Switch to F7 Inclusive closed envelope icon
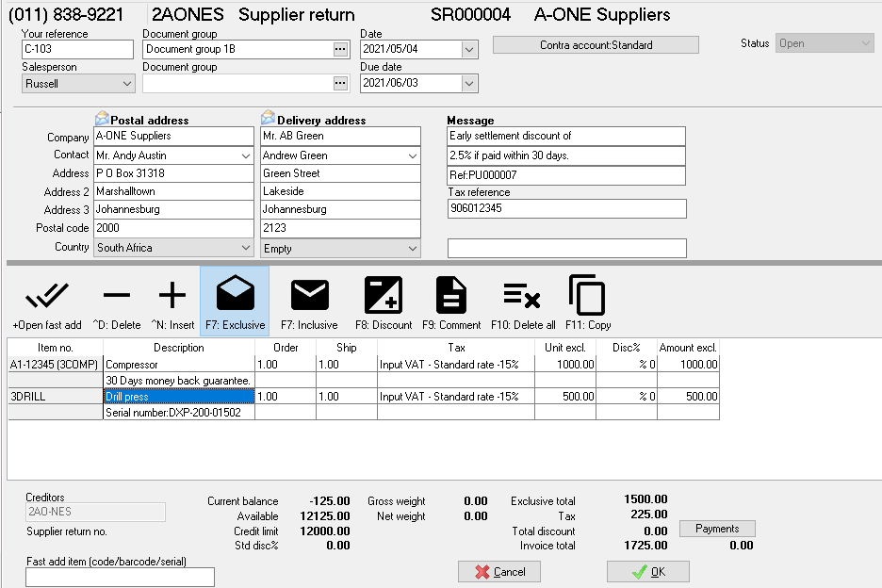Viewport: 882px width, 588px height. tap(309, 297)
